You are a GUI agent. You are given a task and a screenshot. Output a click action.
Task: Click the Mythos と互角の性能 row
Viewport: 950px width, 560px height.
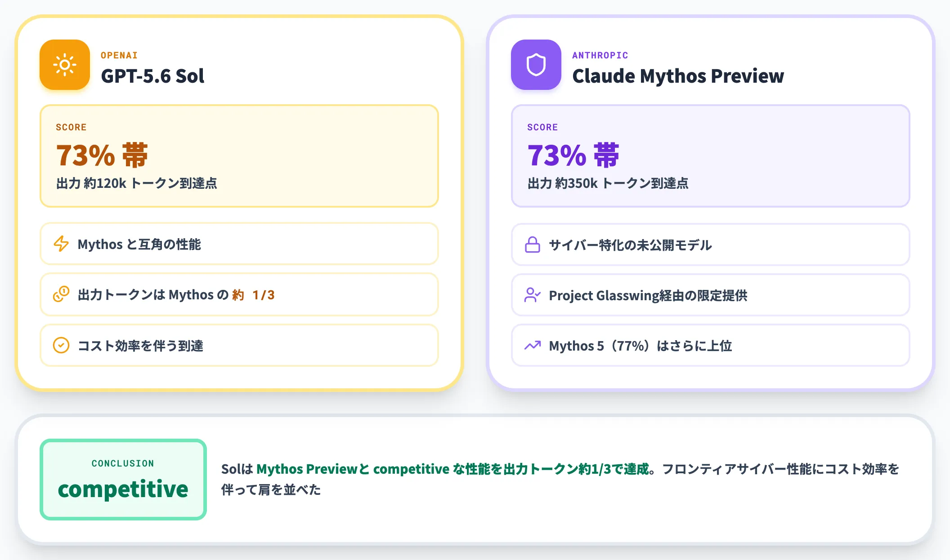(239, 244)
